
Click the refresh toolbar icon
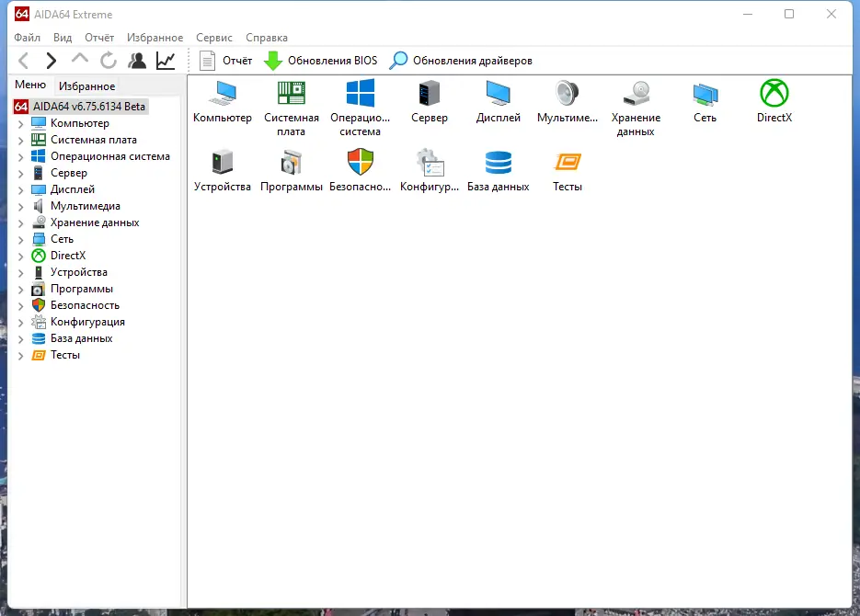coord(108,61)
